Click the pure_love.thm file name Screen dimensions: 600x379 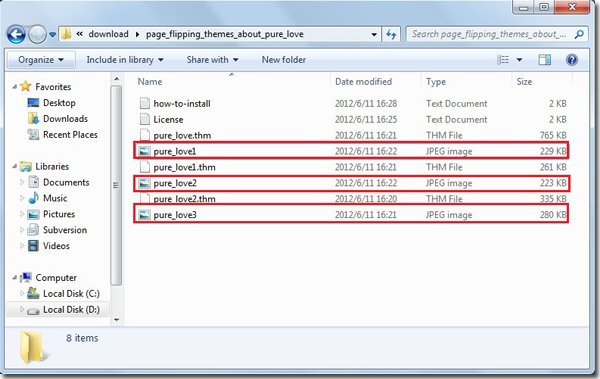click(x=182, y=136)
